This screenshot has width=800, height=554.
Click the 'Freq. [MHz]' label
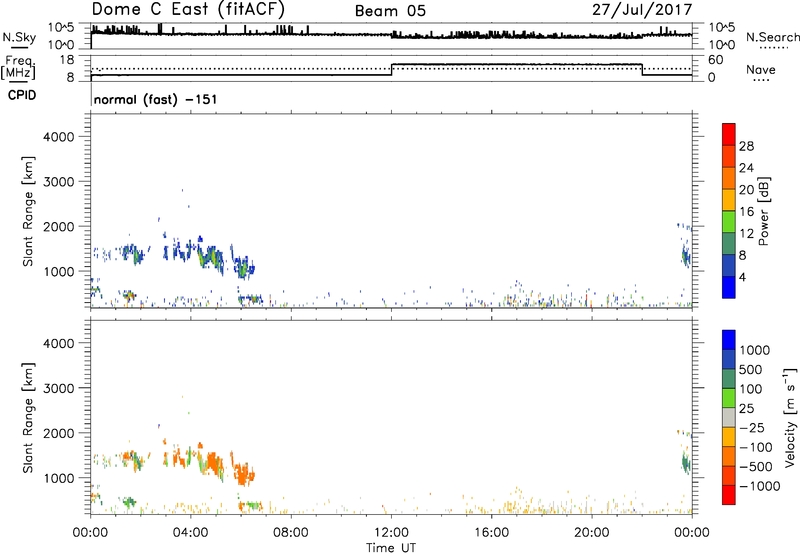(18, 67)
